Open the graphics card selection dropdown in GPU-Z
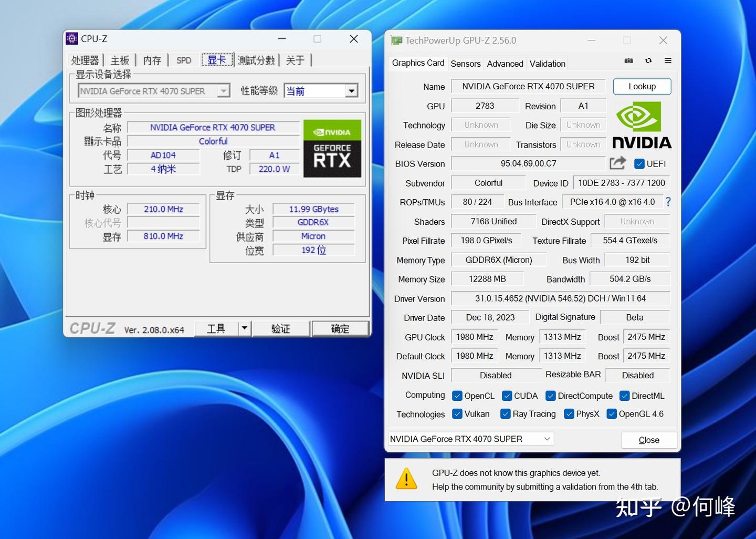The image size is (756, 539). tap(547, 439)
